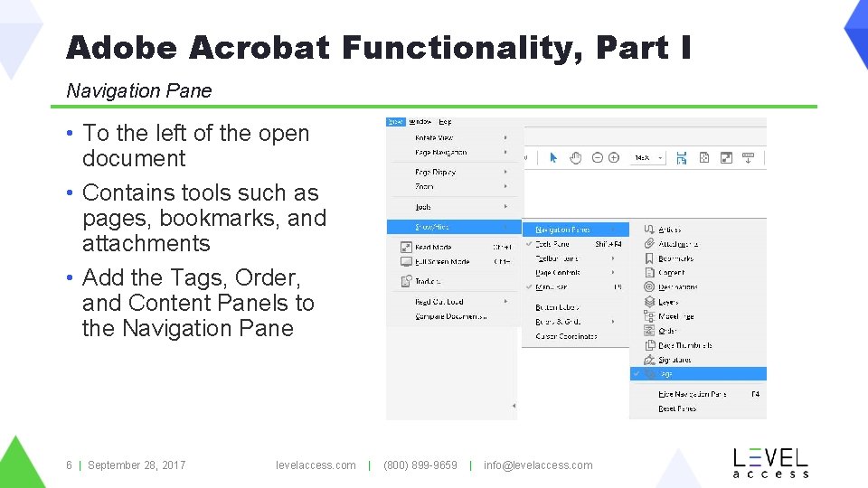Click the Navigation Pane subtitle
Screen dimensions: 868x488
(x=139, y=90)
